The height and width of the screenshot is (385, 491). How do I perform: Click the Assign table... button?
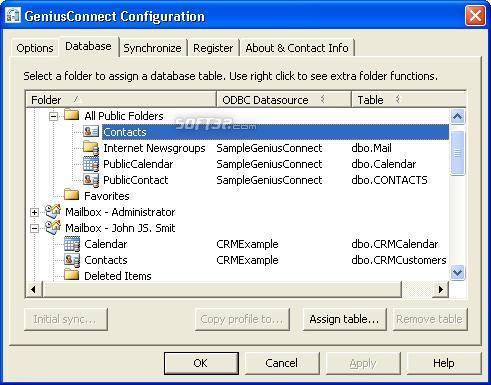tap(344, 319)
